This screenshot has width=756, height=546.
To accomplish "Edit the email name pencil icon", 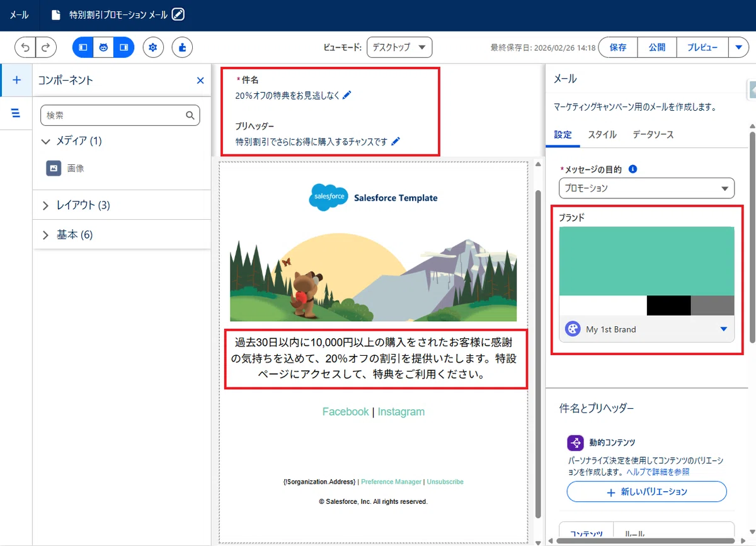I will point(178,14).
